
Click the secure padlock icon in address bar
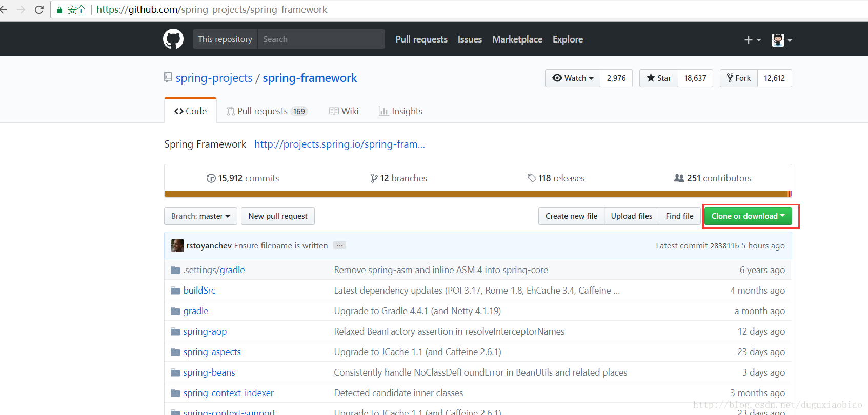[59, 10]
